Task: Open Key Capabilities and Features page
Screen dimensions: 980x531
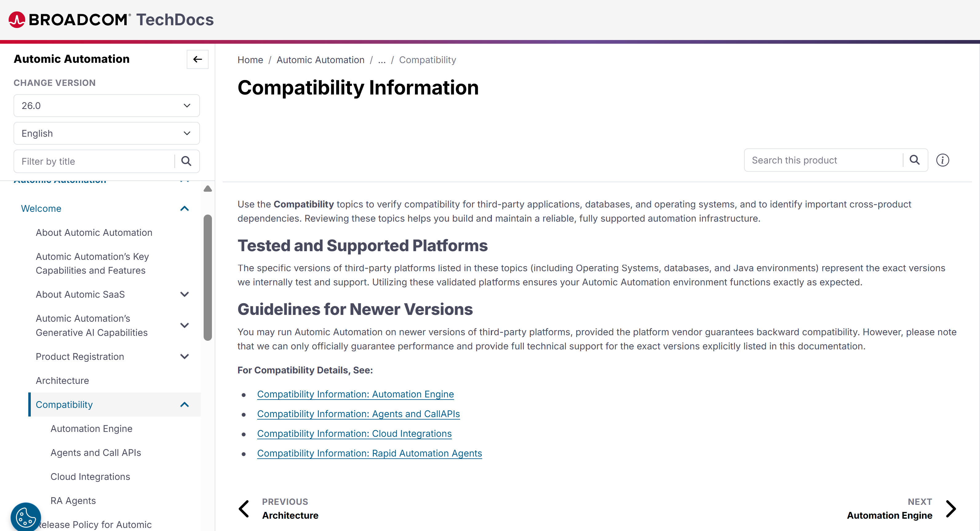Action: tap(93, 263)
